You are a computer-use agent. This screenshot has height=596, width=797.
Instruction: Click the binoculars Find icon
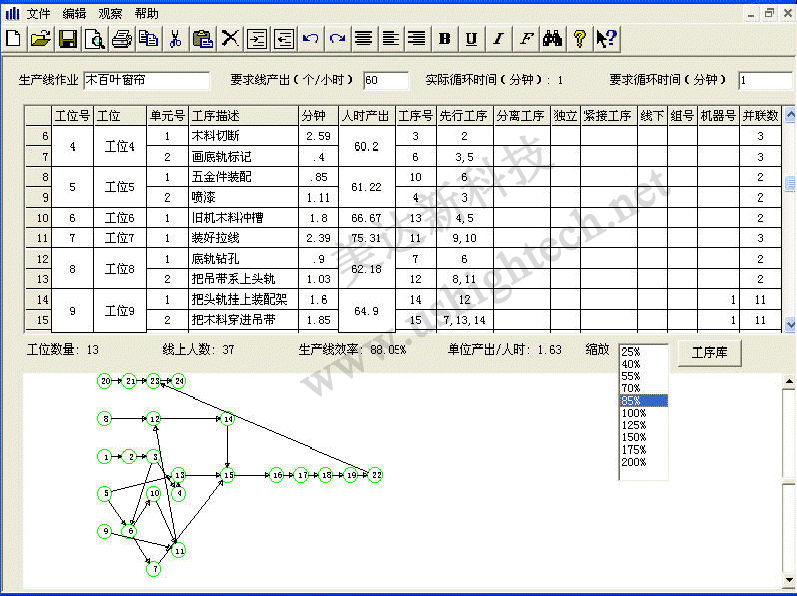pos(553,39)
